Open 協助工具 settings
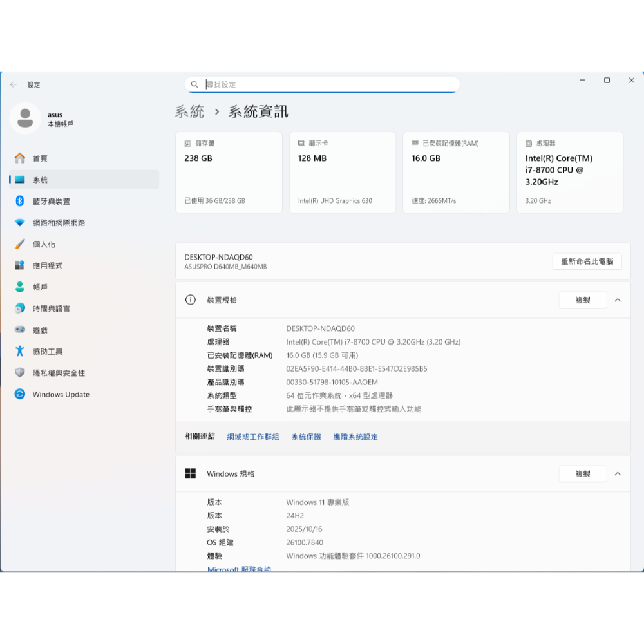Screen dimensions: 644x644 84,351
